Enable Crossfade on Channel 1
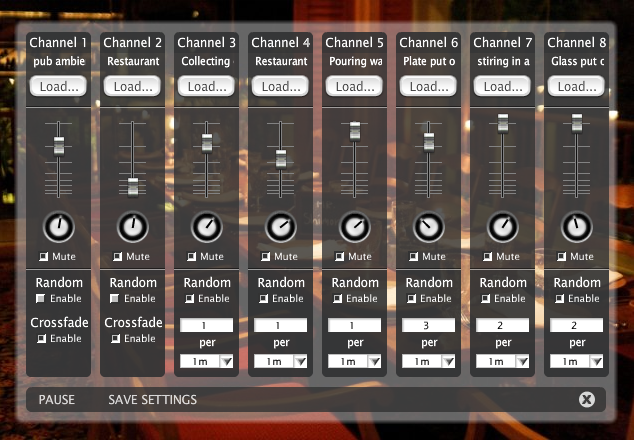 pos(41,339)
